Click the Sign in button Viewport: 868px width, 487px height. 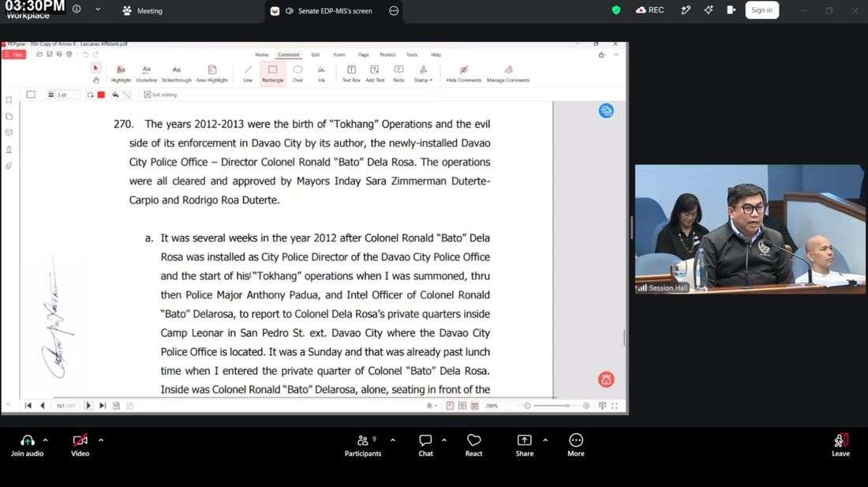point(761,10)
